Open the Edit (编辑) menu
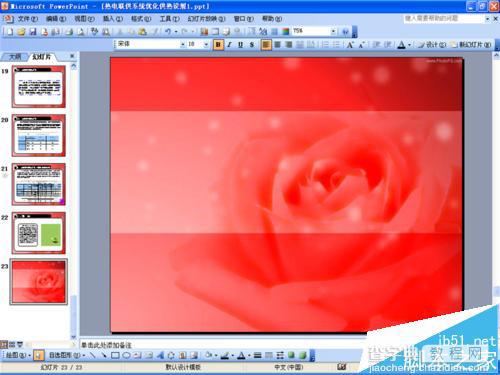 (56, 19)
